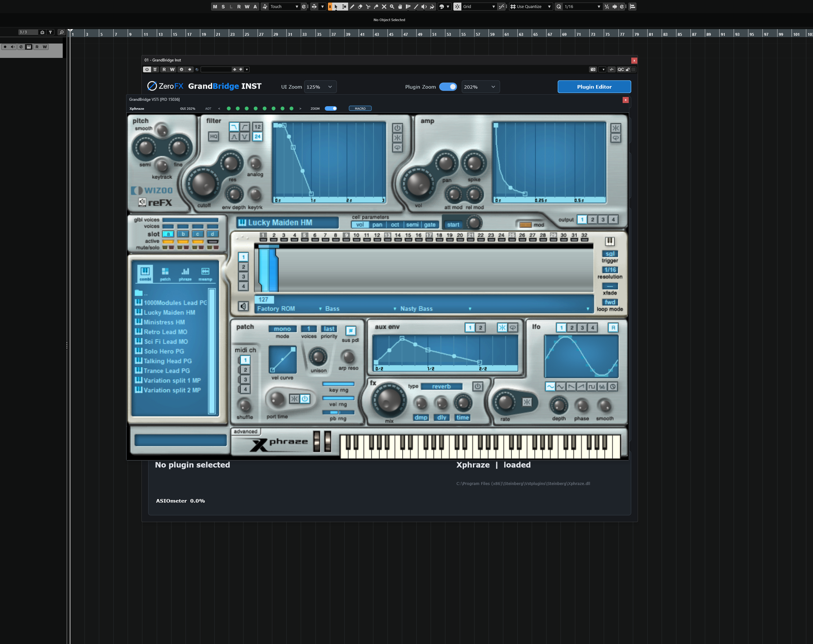Click the start button in cell parameters
This screenshot has width=813, height=644.
coord(453,225)
